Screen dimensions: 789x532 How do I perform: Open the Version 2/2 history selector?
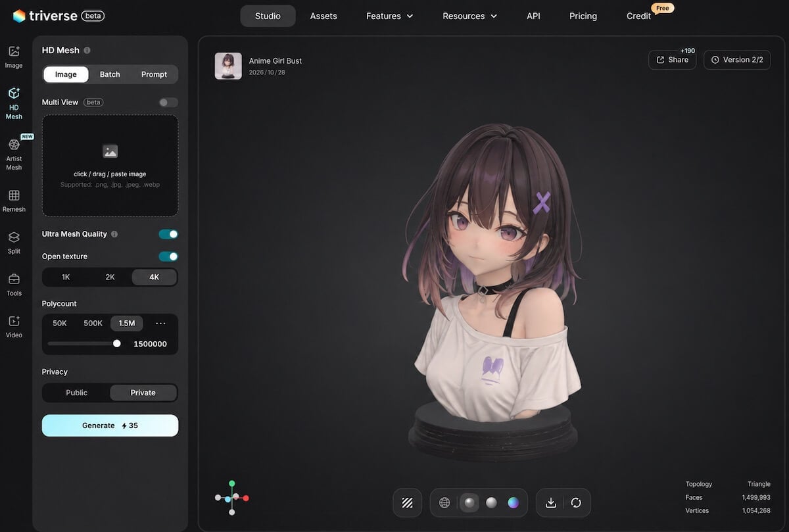[737, 60]
